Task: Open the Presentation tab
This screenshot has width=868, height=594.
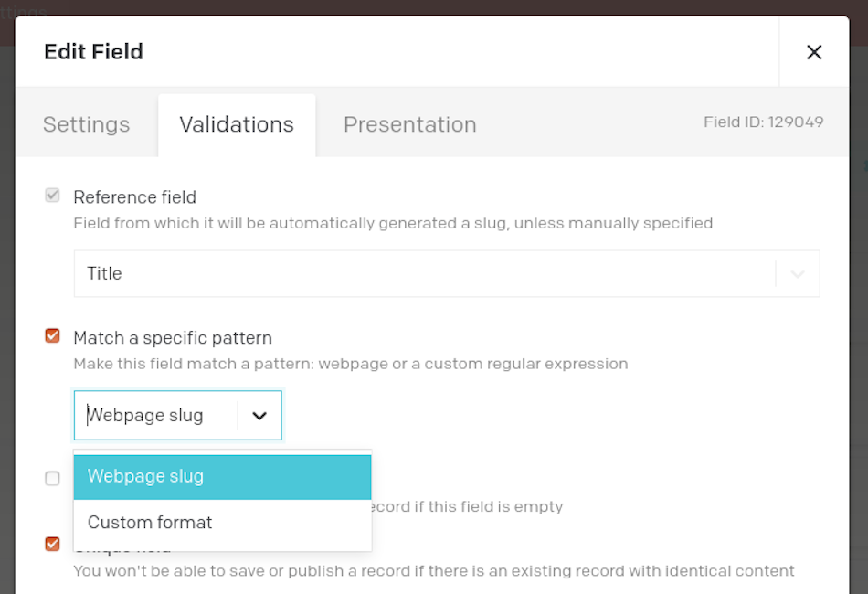Action: (x=409, y=124)
